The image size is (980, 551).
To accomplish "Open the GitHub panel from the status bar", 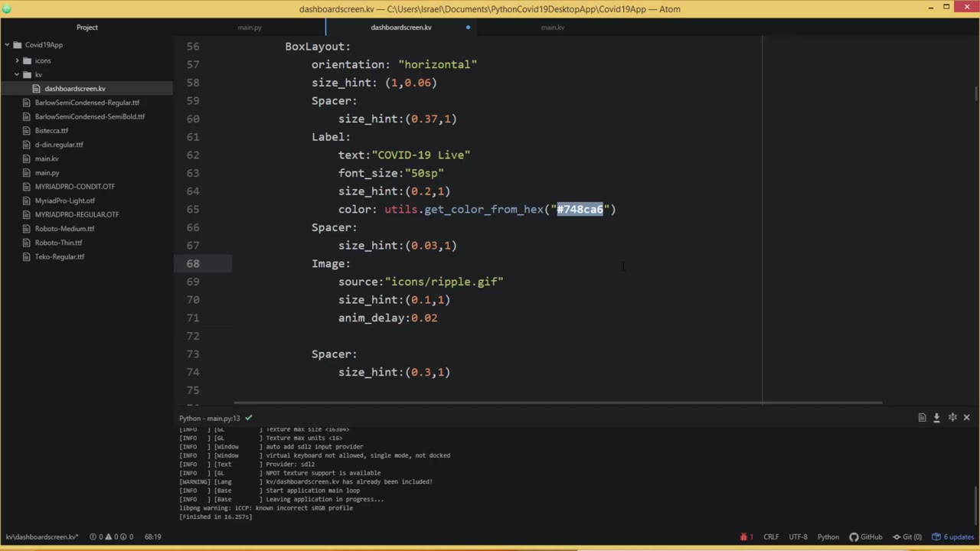I will (864, 536).
